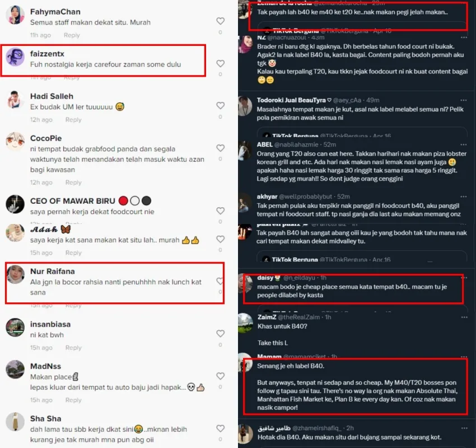Open the three-dot menu on NZ's tweet
Viewport: 476px width, 448px height.
(464, 38)
